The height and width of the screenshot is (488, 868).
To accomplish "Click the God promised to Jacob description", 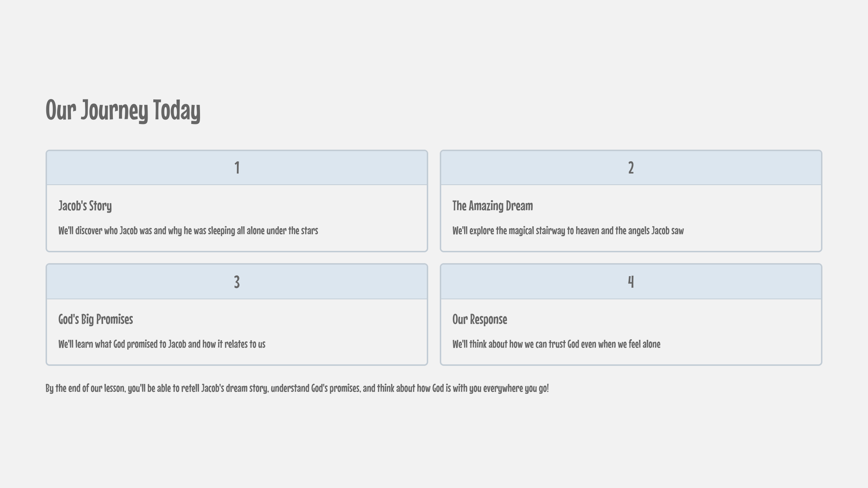I will coord(161,344).
